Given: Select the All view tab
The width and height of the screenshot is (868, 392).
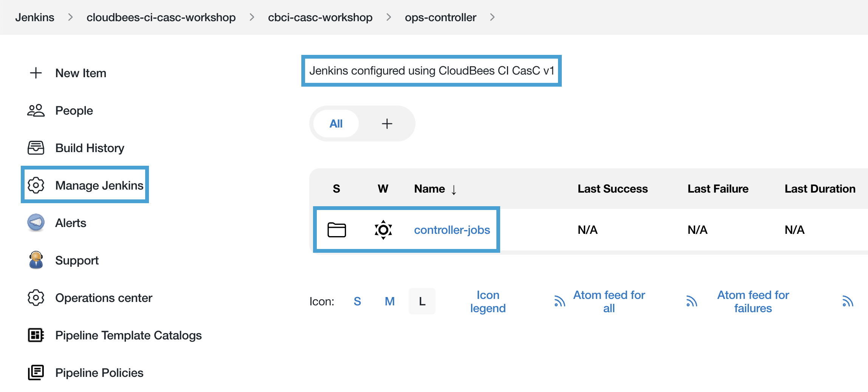Looking at the screenshot, I should [x=336, y=123].
